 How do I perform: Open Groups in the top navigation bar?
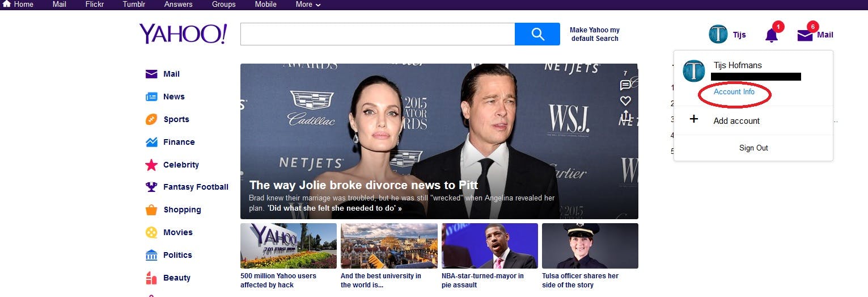224,4
